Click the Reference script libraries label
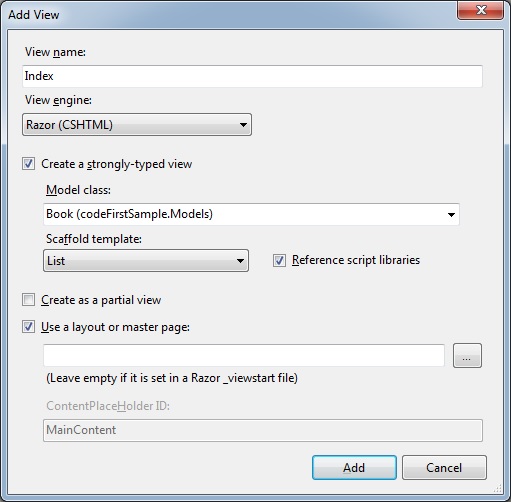 tap(356, 260)
